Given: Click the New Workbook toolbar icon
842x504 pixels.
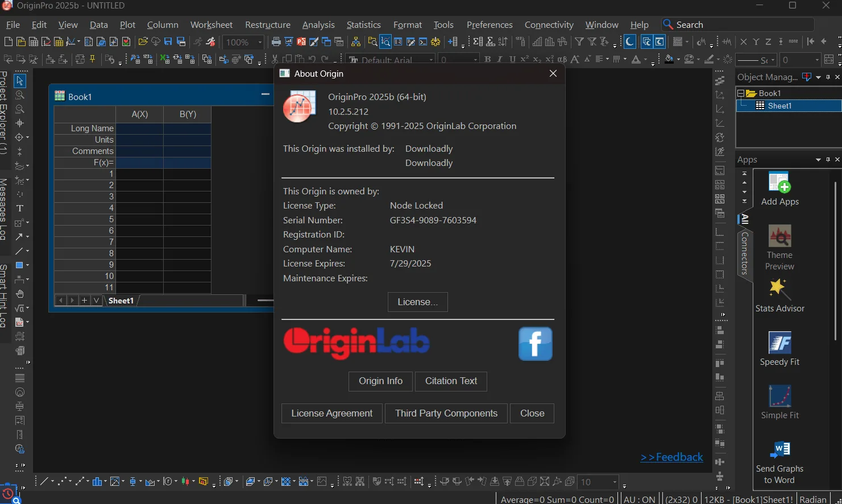Looking at the screenshot, I should [34, 42].
